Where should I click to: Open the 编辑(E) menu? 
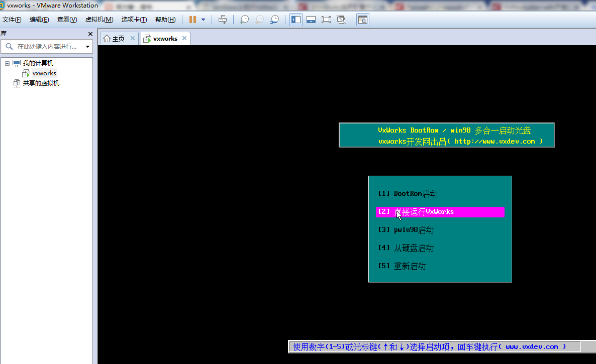coord(39,20)
